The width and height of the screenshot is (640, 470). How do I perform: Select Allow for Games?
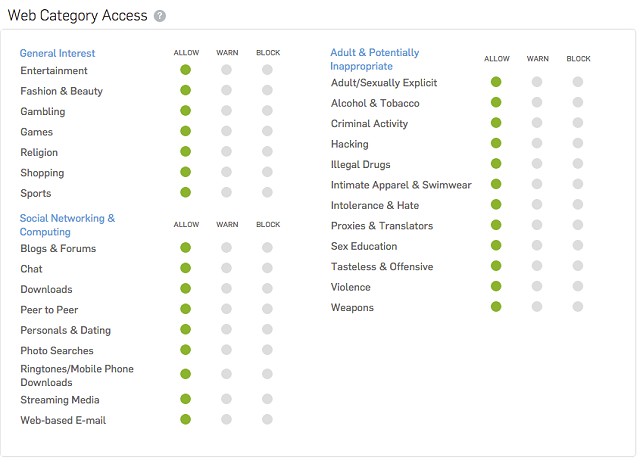185,131
